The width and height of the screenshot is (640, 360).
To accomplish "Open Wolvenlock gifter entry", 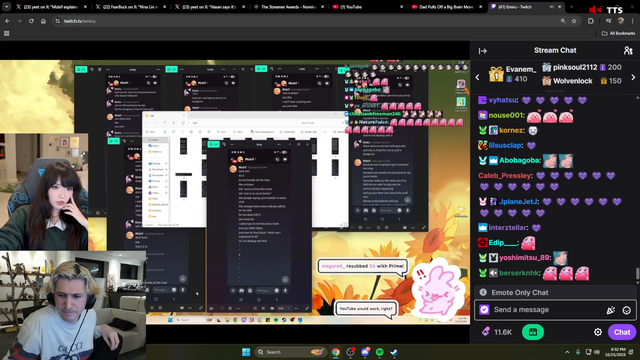I will click(x=582, y=81).
